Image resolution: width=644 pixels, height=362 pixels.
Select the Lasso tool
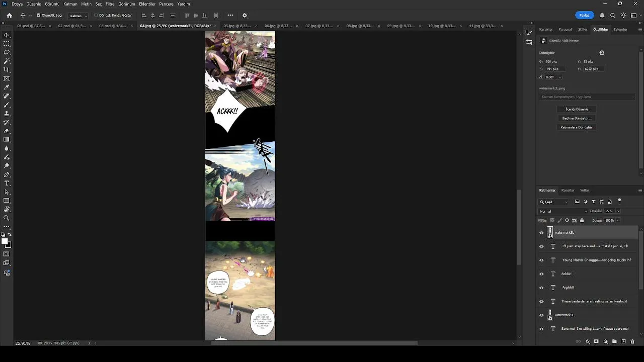point(7,52)
